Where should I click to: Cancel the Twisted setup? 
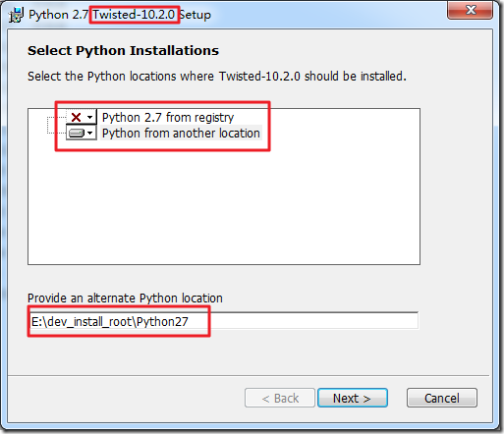click(442, 398)
